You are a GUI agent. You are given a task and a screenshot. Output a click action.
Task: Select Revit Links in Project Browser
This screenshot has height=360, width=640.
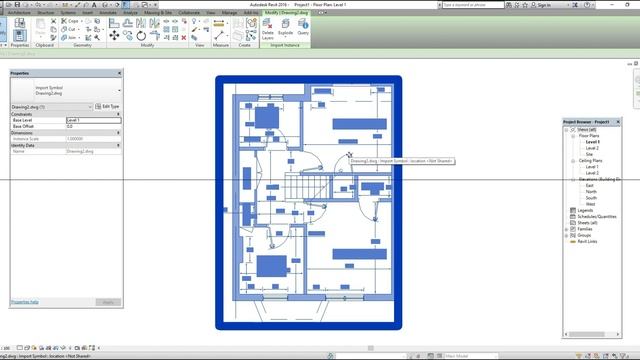tap(587, 242)
